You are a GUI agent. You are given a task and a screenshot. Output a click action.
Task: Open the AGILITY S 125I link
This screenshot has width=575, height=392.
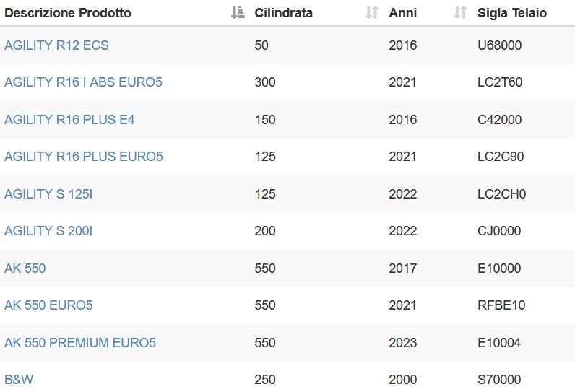48,193
